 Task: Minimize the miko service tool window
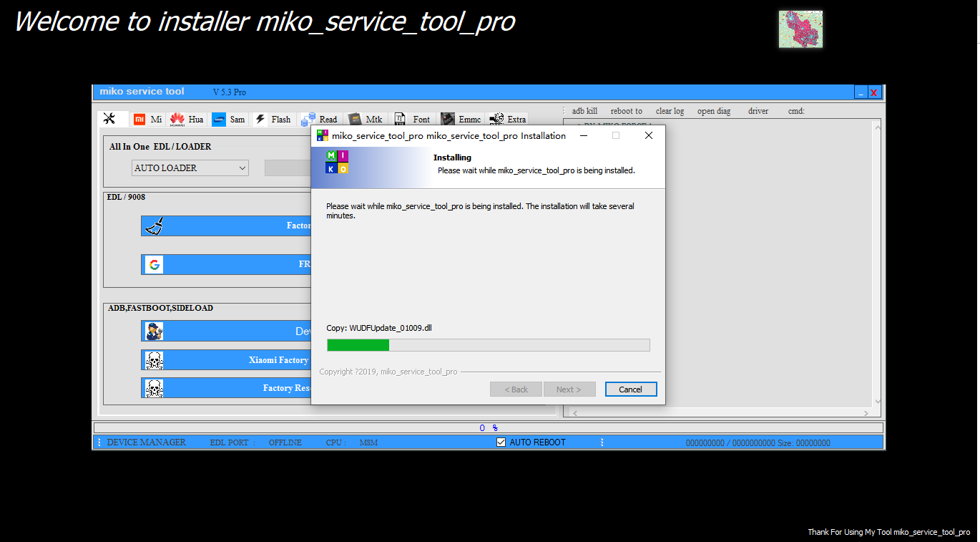[x=861, y=92]
